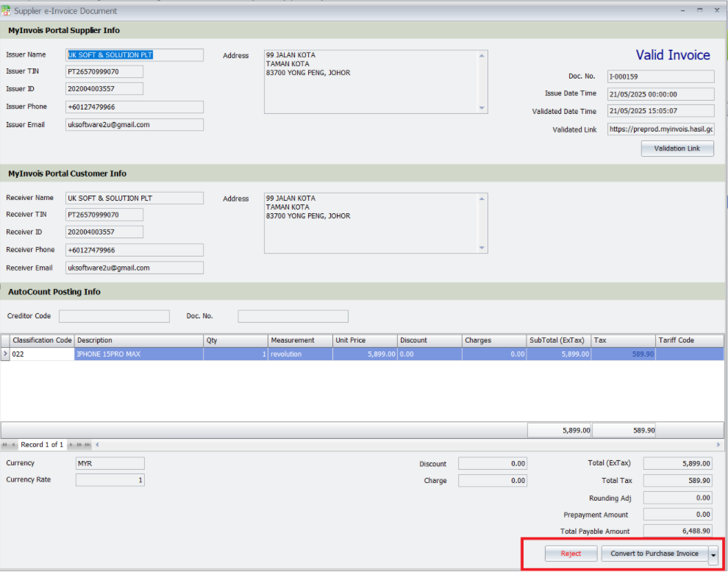Focus the Issuer Name field
The image size is (728, 572).
pyautogui.click(x=134, y=55)
